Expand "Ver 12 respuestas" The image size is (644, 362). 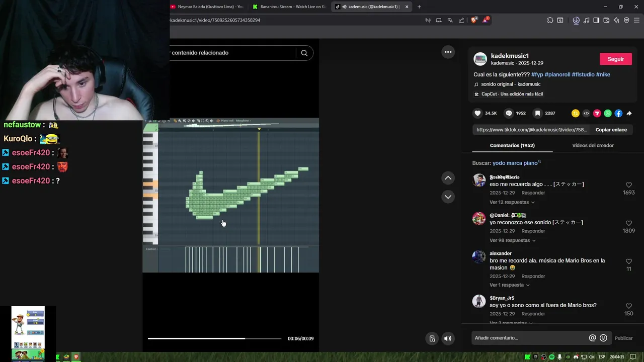pos(512,202)
